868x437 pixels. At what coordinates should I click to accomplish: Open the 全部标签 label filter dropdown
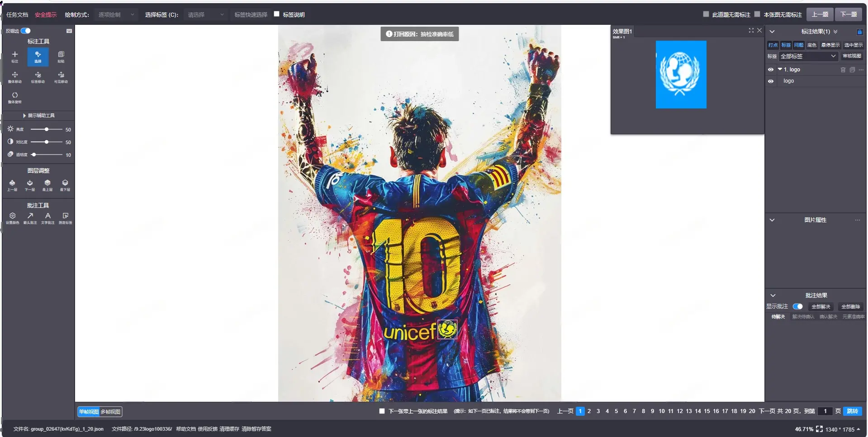coord(808,56)
